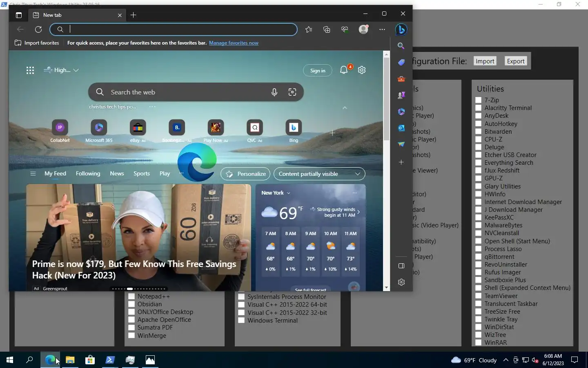The width and height of the screenshot is (588, 368).
Task: Open sidebar settings gear at bottom
Action: pyautogui.click(x=401, y=282)
